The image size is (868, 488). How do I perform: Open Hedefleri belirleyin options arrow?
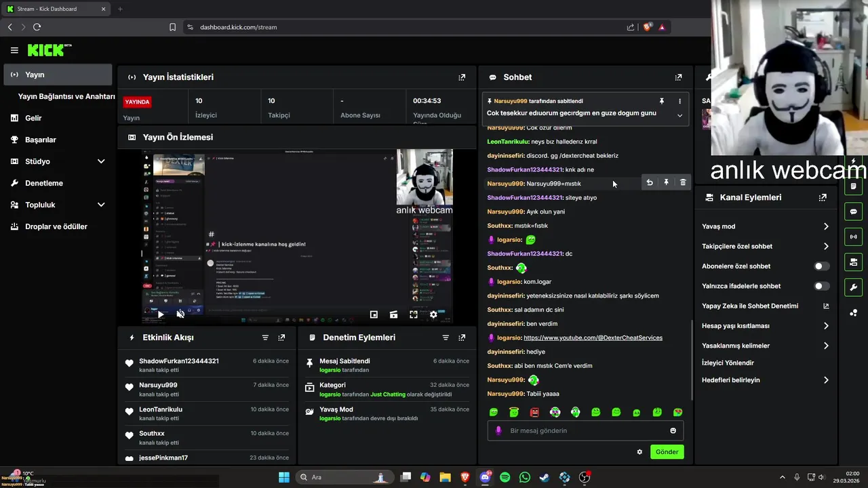pos(826,380)
